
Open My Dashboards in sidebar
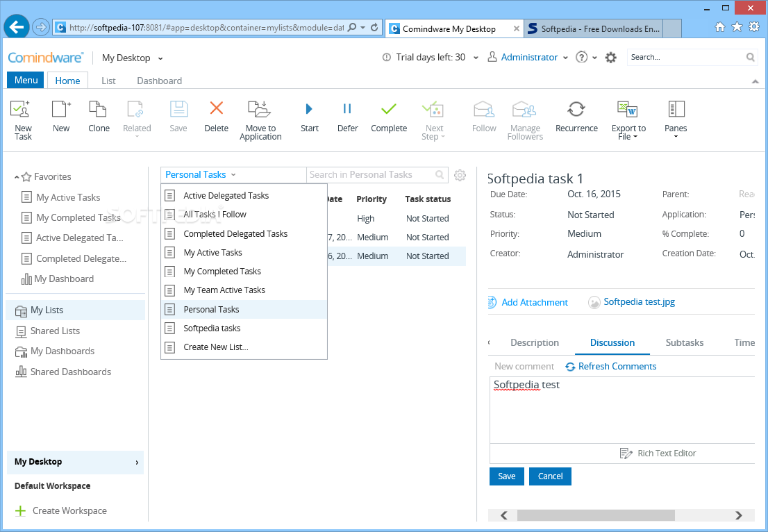click(62, 351)
